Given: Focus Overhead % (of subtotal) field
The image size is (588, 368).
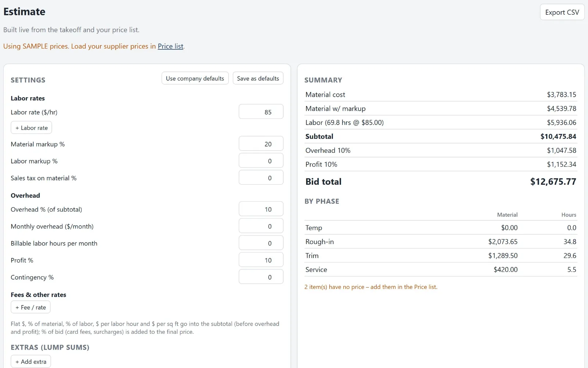Looking at the screenshot, I should click(261, 209).
